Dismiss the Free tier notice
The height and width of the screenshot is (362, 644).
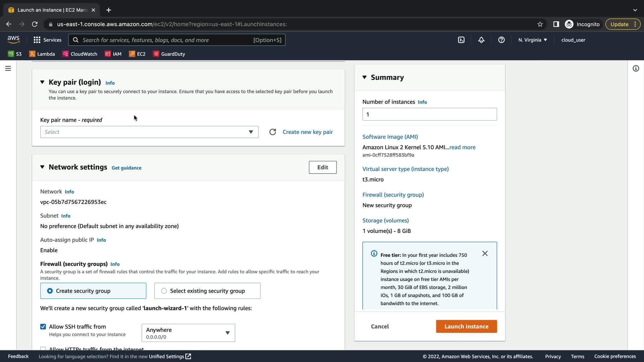coord(485,253)
